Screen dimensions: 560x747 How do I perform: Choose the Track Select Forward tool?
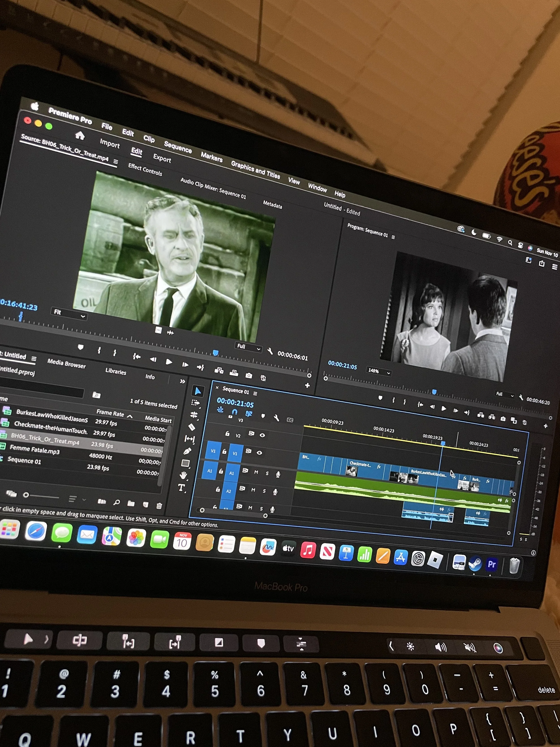pos(196,403)
